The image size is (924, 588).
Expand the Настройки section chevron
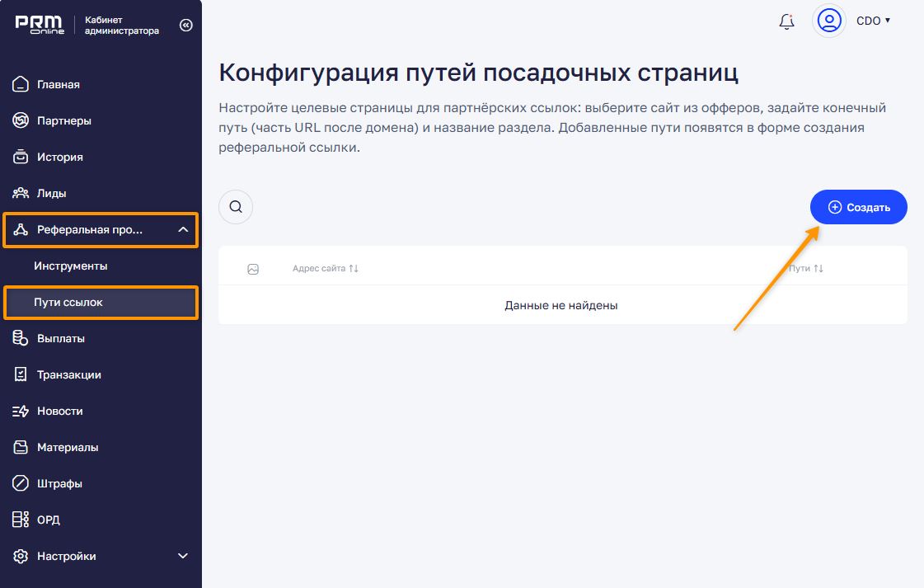tap(183, 556)
